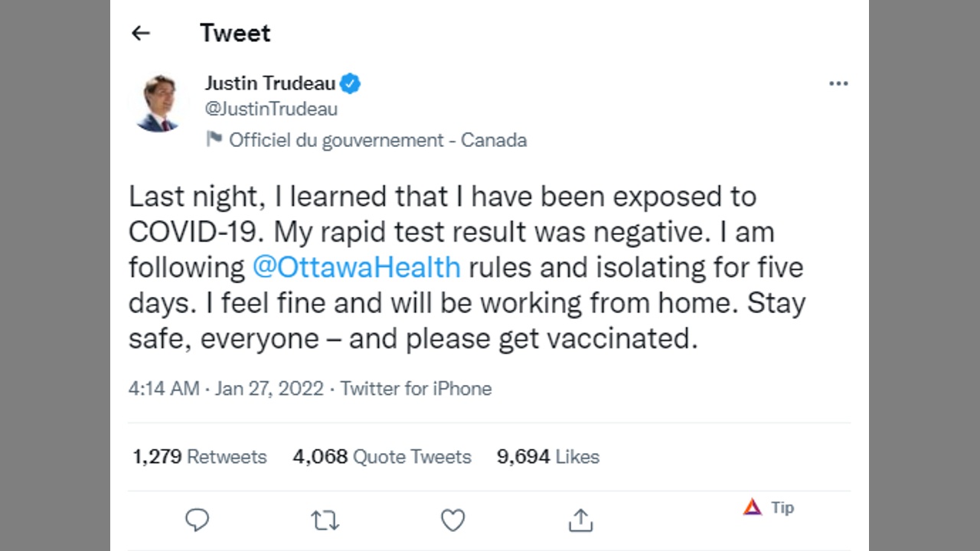
Task: Like the tweet with the heart icon
Action: pyautogui.click(x=452, y=520)
